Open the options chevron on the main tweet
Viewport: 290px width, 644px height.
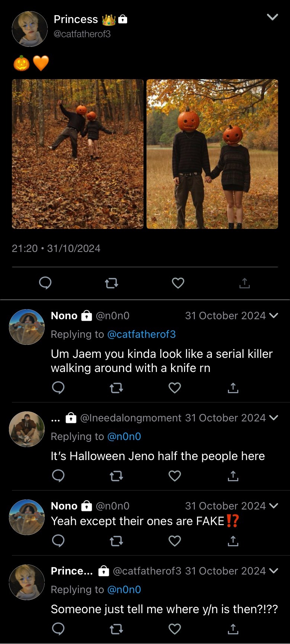coord(273,17)
